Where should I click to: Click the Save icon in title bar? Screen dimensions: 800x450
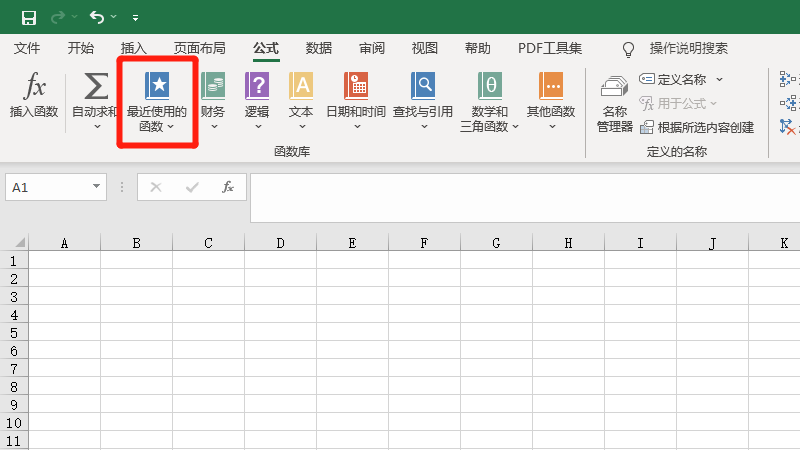coord(28,17)
